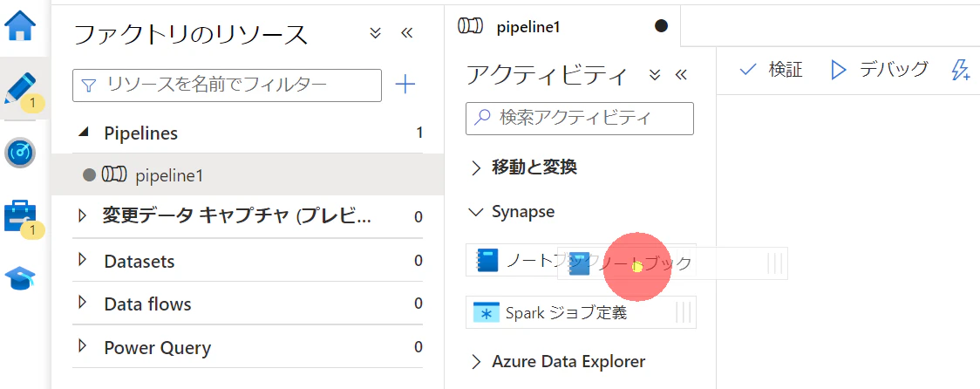Open the Manage toolbox icon
Viewport: 980px width, 389px height.
click(x=20, y=216)
